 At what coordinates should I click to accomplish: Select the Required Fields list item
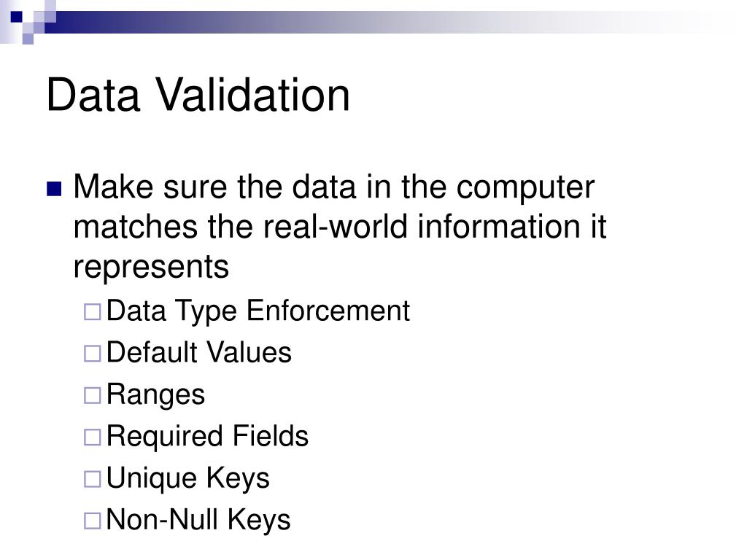207,437
